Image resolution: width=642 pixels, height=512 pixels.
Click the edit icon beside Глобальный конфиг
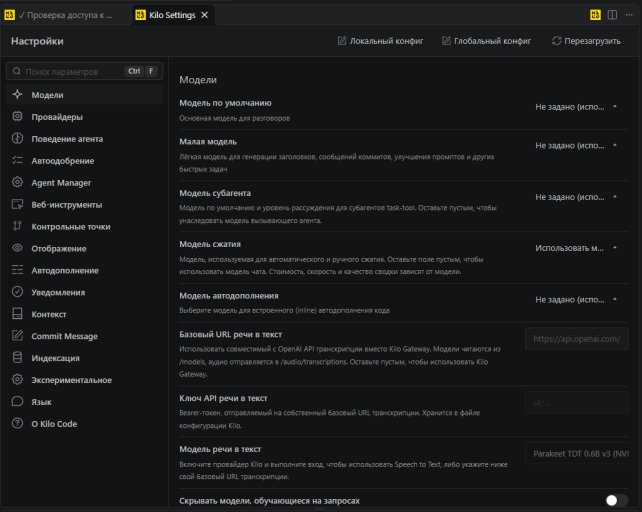click(446, 41)
